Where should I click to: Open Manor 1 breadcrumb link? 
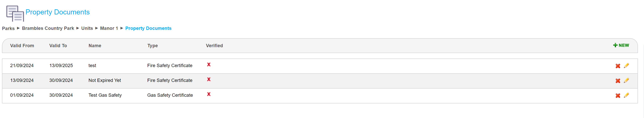coord(109,28)
